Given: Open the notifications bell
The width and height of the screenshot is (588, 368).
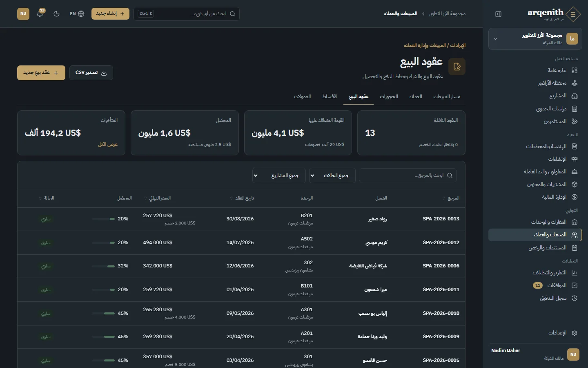Looking at the screenshot, I should click(40, 13).
